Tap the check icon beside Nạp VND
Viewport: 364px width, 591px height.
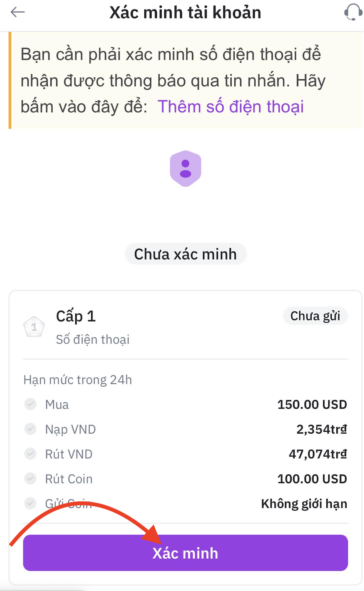click(x=30, y=429)
